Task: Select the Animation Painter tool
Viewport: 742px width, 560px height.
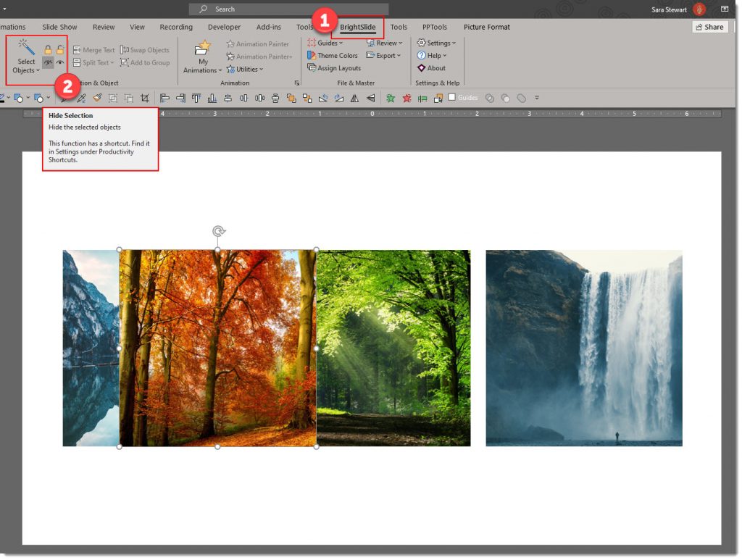Action: (x=259, y=43)
